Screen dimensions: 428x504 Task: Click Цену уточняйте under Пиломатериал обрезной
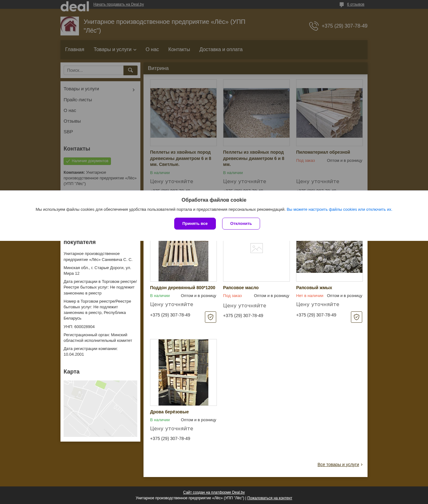pyautogui.click(x=318, y=181)
